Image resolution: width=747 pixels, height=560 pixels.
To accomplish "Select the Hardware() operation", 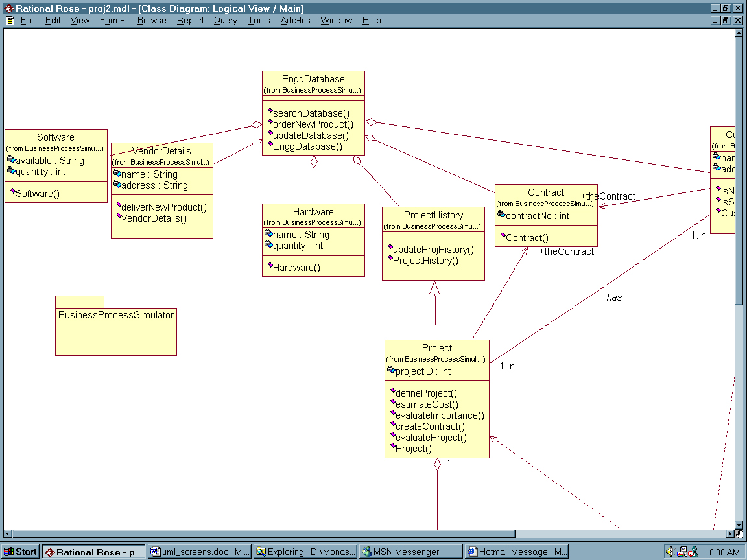I will tap(296, 268).
